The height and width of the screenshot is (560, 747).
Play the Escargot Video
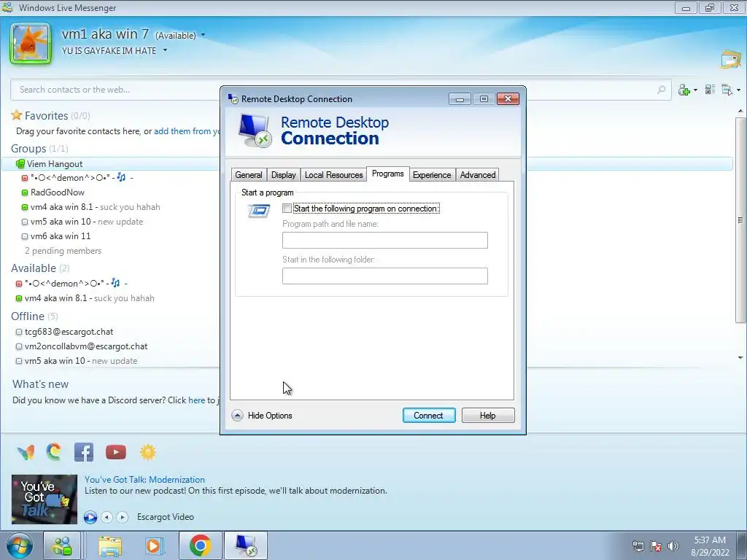tap(90, 517)
